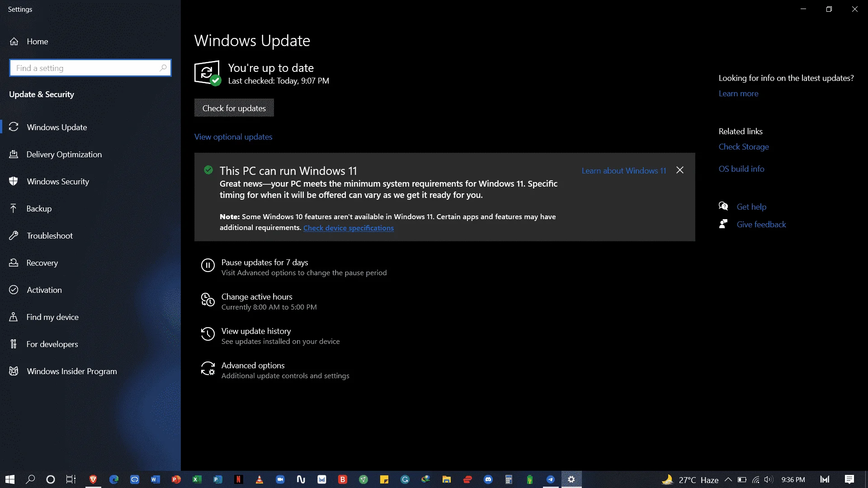Open Check device specifications link

point(349,228)
